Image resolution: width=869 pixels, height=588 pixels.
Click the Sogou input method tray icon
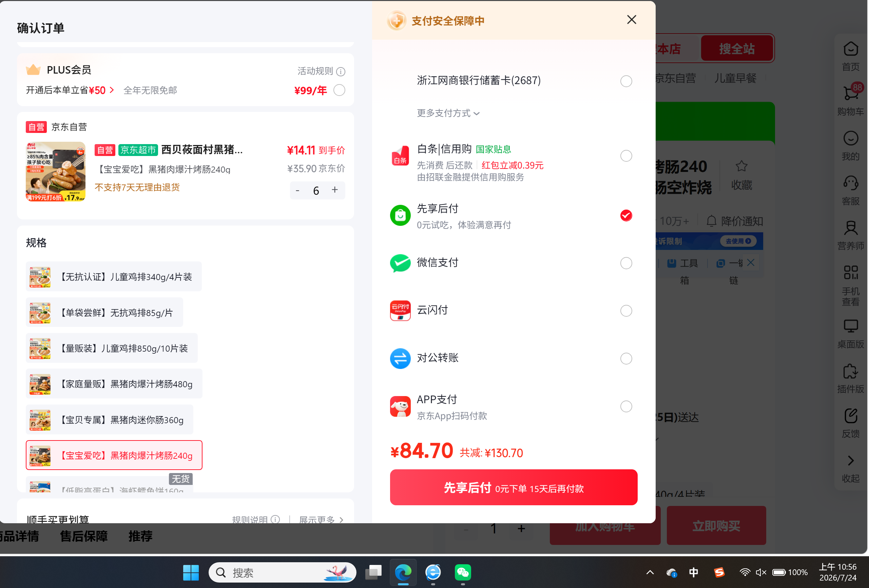coord(719,572)
